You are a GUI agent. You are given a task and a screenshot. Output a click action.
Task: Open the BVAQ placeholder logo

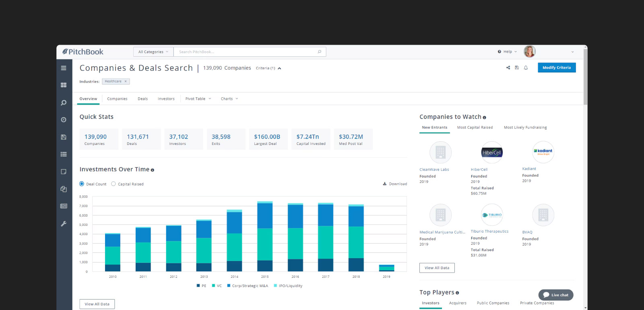[x=543, y=215]
